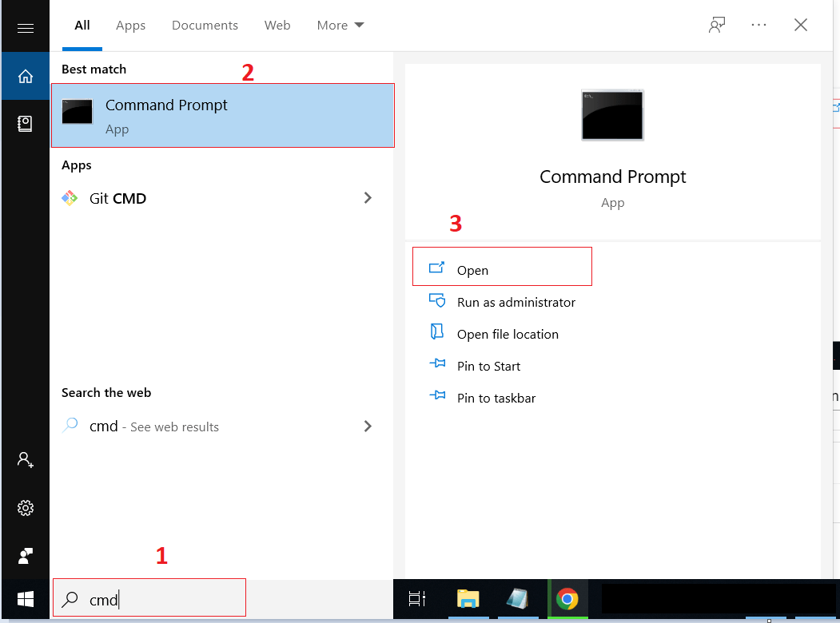Click the Windows Start button

(25, 600)
